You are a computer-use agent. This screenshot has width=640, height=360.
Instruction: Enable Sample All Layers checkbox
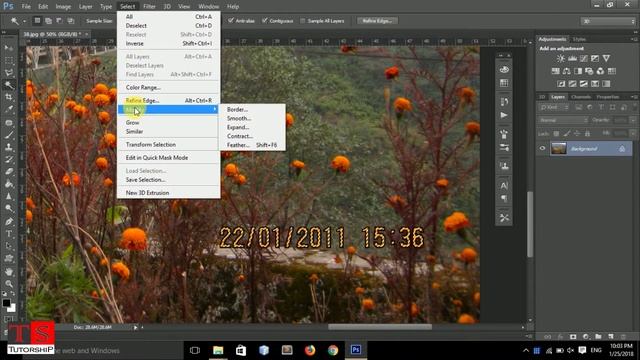(303, 20)
